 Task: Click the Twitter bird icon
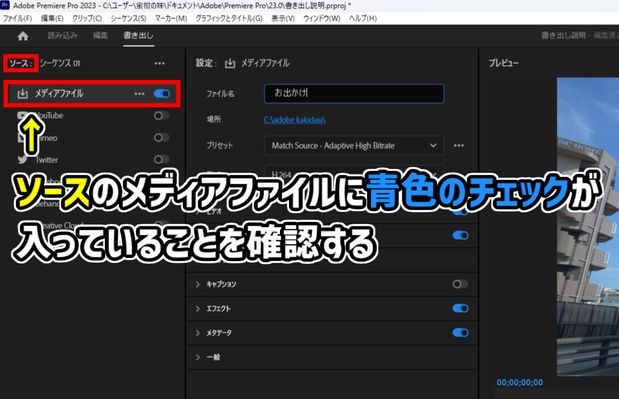23,159
